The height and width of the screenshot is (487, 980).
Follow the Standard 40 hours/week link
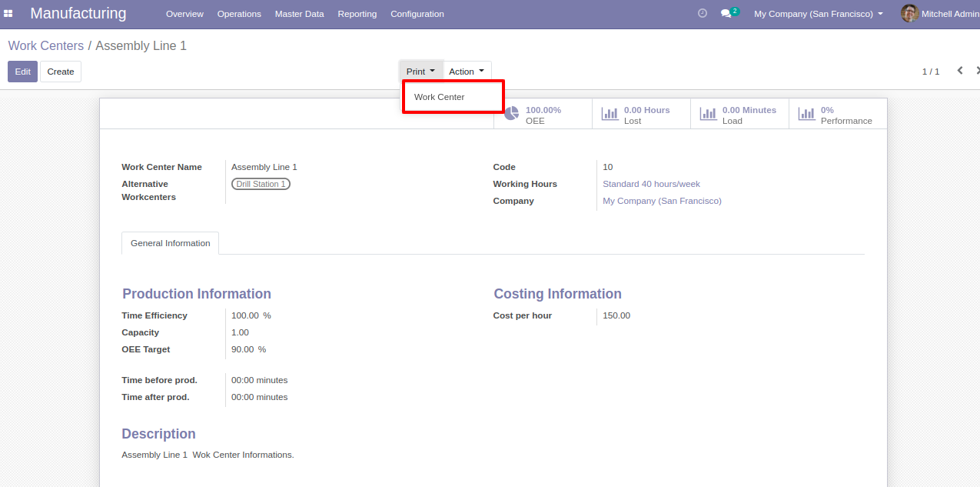[x=651, y=184]
